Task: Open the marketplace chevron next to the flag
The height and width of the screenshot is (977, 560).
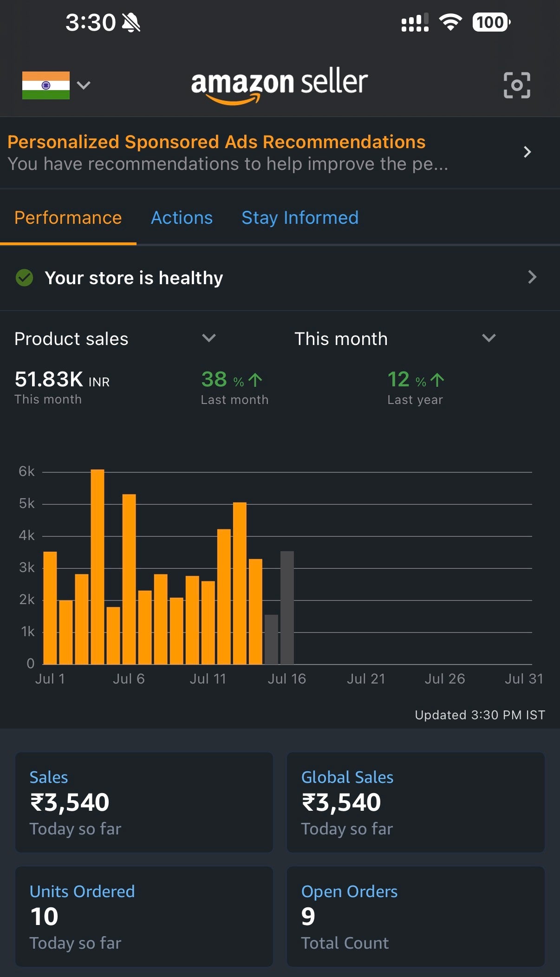Action: click(84, 85)
